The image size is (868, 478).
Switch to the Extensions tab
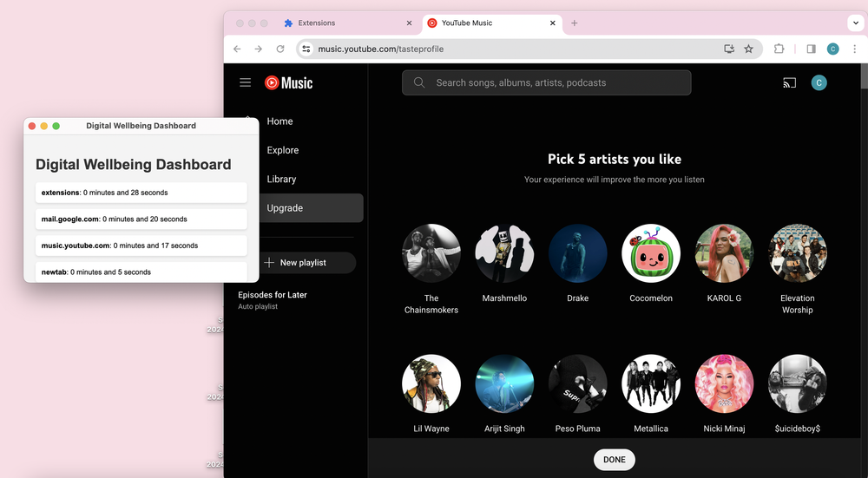(x=349, y=23)
